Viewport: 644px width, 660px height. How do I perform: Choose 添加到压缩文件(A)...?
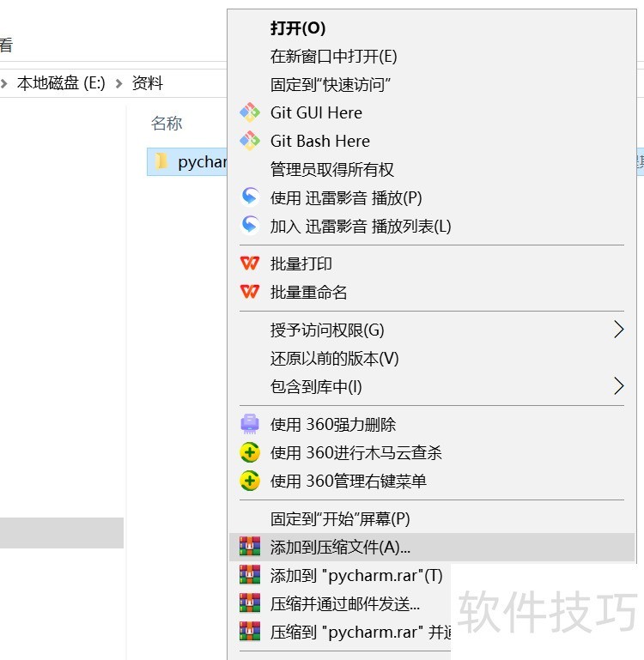[432, 547]
